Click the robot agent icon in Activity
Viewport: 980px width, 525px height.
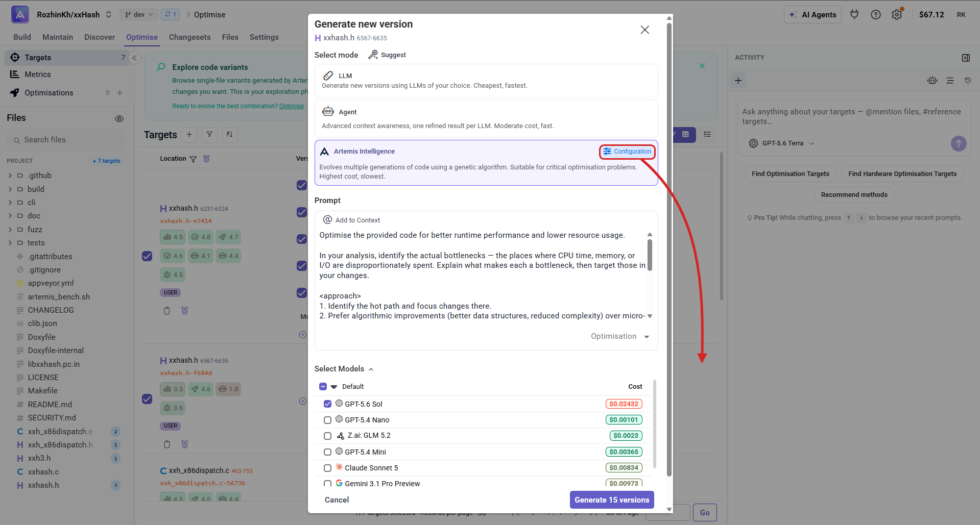pyautogui.click(x=933, y=81)
